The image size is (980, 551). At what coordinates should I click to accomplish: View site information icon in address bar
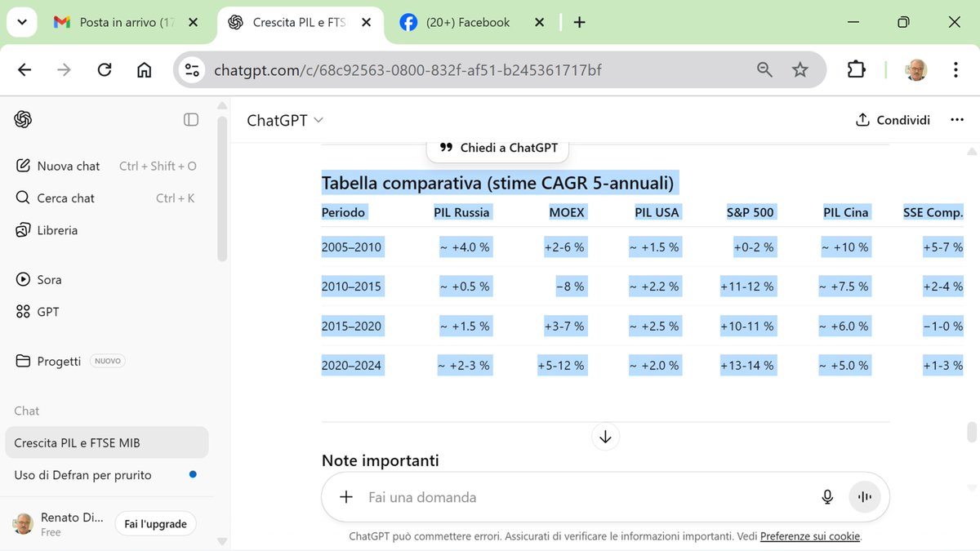[x=193, y=70]
